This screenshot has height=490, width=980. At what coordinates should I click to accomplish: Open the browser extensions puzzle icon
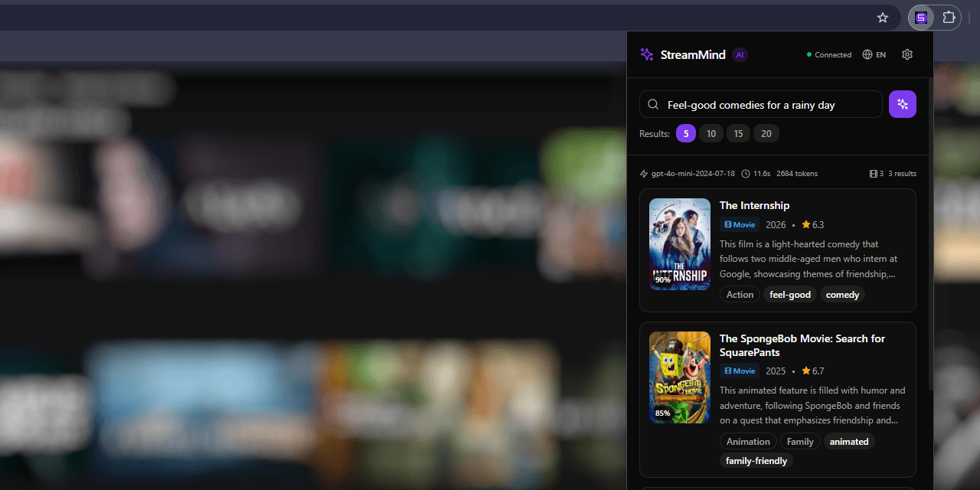tap(949, 17)
